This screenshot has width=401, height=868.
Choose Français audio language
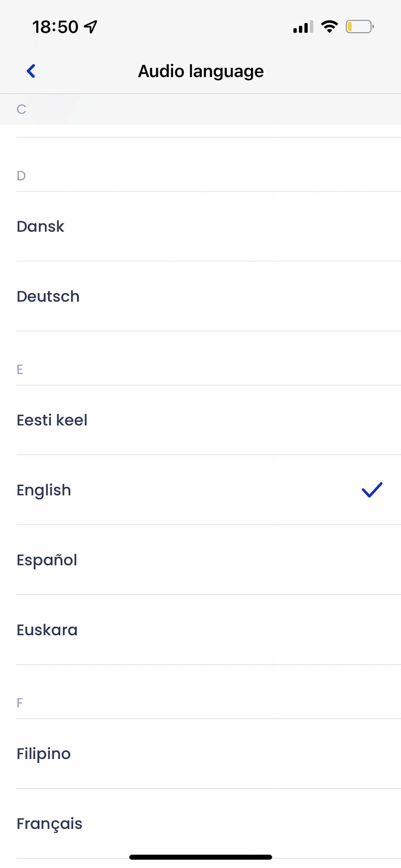click(x=49, y=823)
